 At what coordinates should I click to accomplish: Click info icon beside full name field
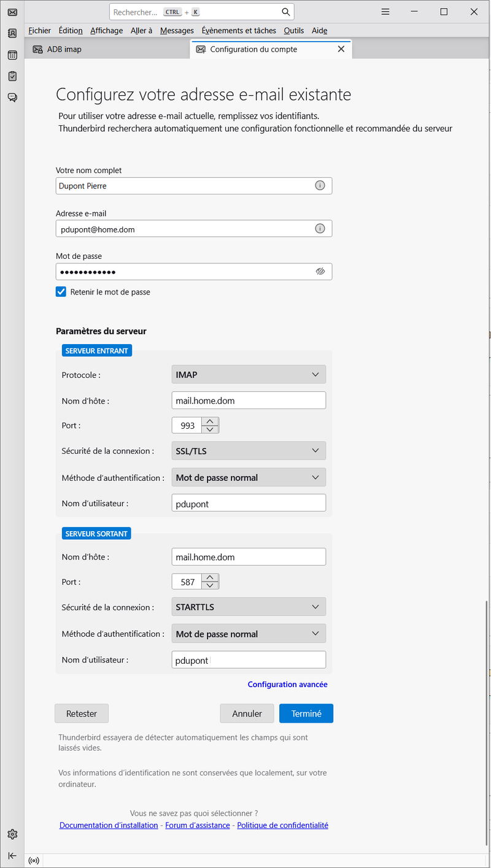click(320, 186)
